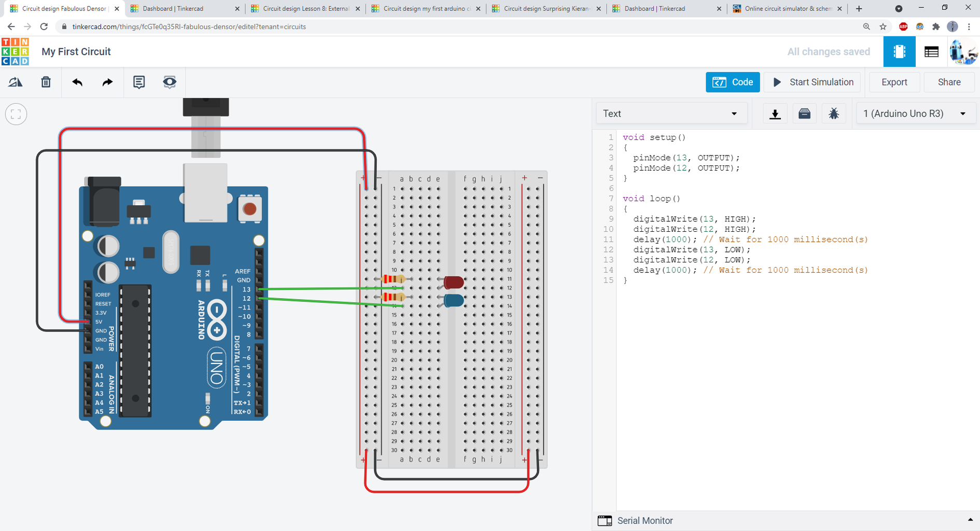Toggle visibility with the eye icon

click(170, 82)
